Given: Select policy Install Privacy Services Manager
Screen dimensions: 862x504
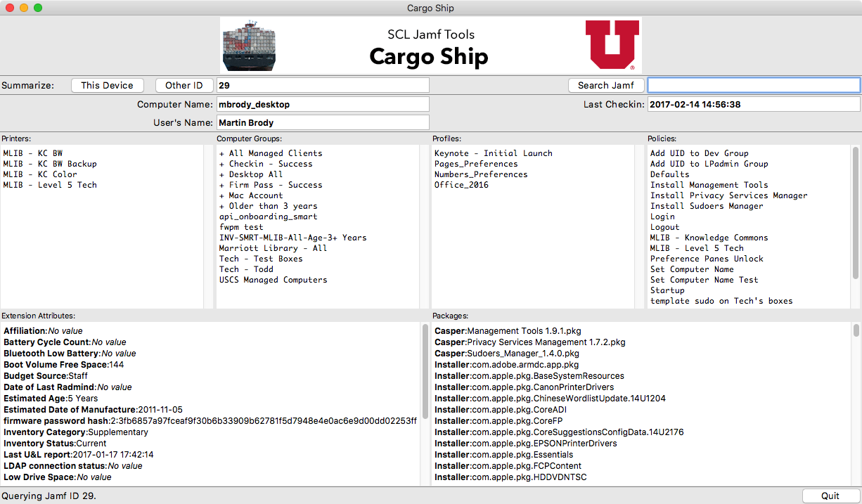Looking at the screenshot, I should pyautogui.click(x=729, y=195).
